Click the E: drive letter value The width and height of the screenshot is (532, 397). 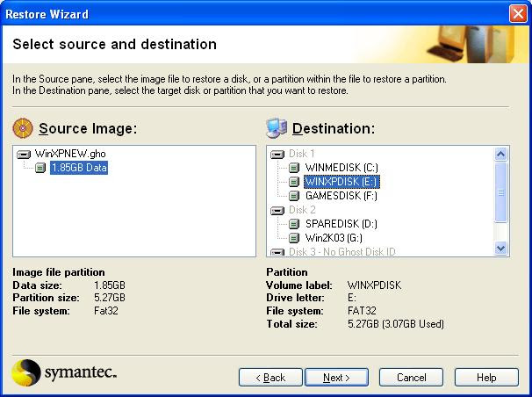pos(352,298)
